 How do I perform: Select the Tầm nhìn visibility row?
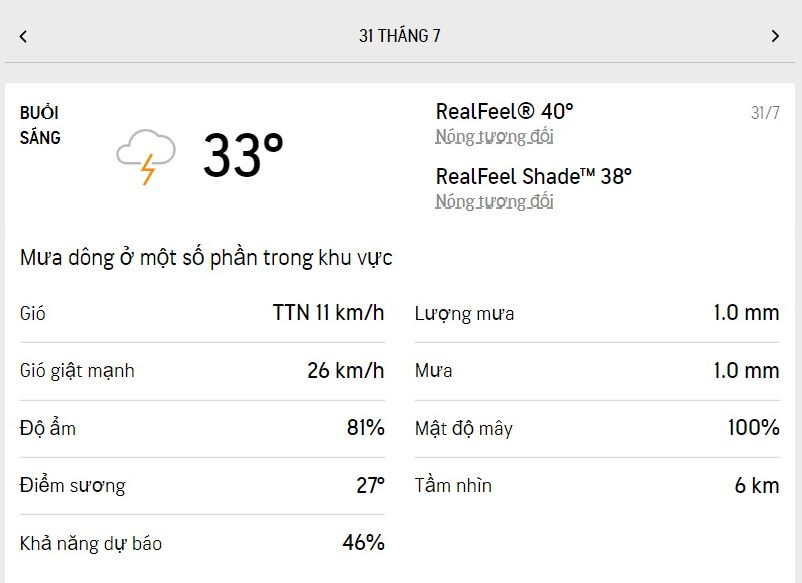(x=597, y=486)
